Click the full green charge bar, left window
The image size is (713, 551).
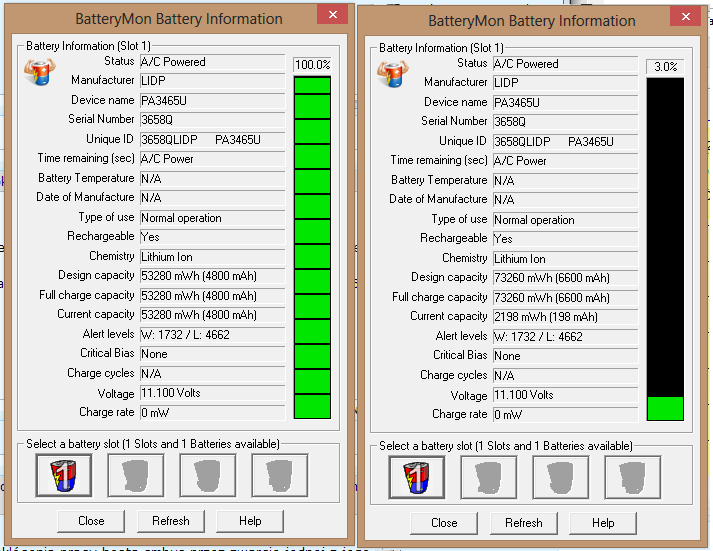[x=312, y=247]
